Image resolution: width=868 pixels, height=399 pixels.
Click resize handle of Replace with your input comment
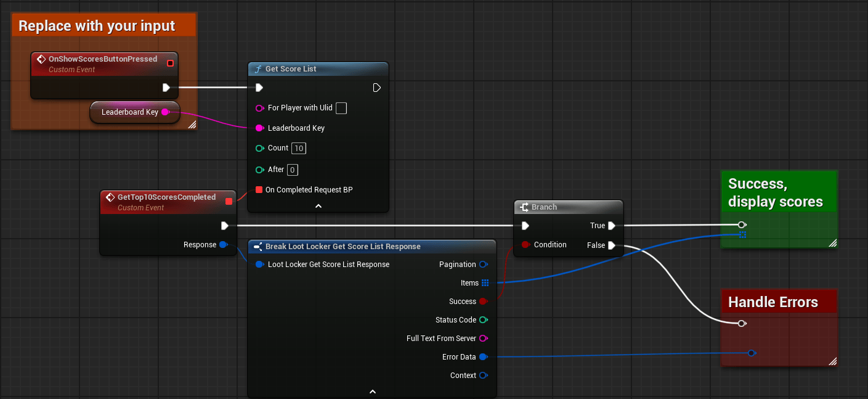[x=192, y=125]
